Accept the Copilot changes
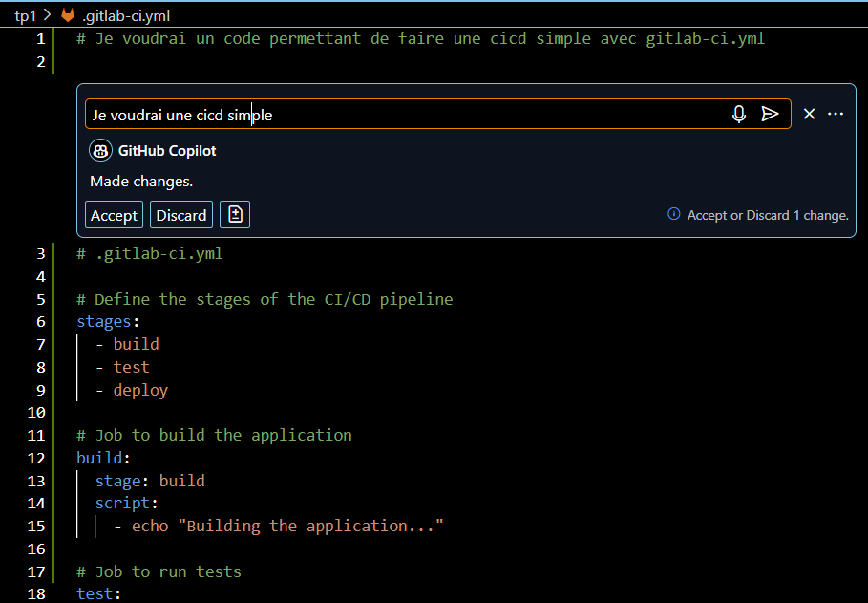This screenshot has width=868, height=603. tap(114, 215)
